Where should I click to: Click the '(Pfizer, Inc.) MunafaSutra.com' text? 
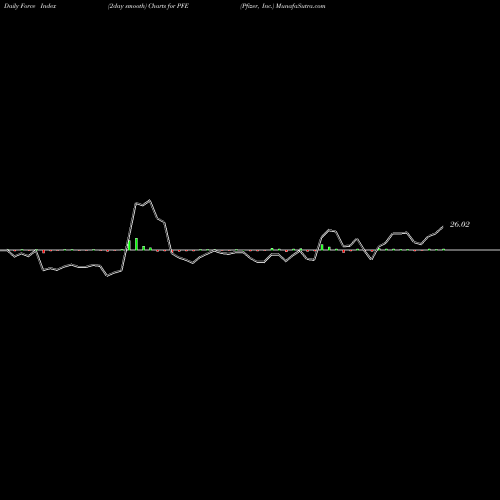click(x=282, y=6)
